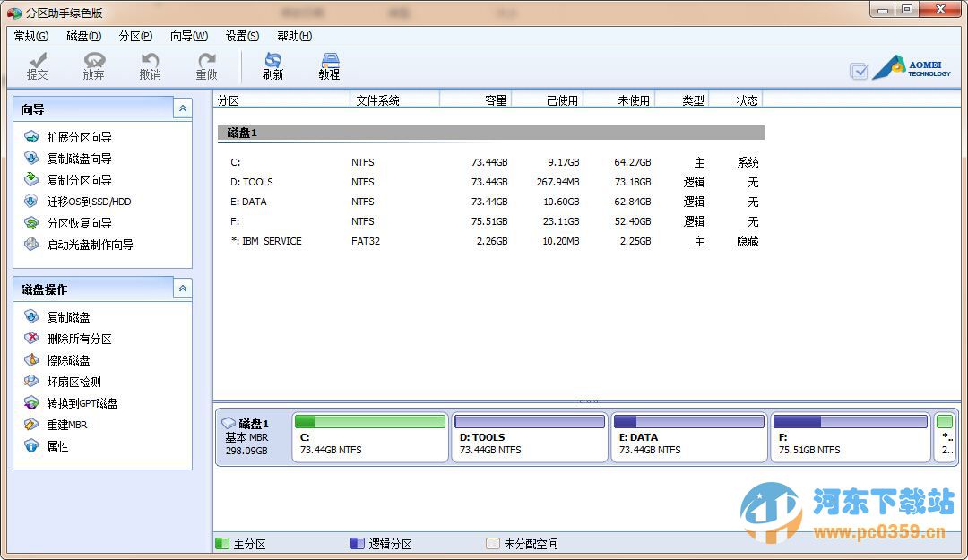Click the 系统 status cell for C:

point(748,162)
